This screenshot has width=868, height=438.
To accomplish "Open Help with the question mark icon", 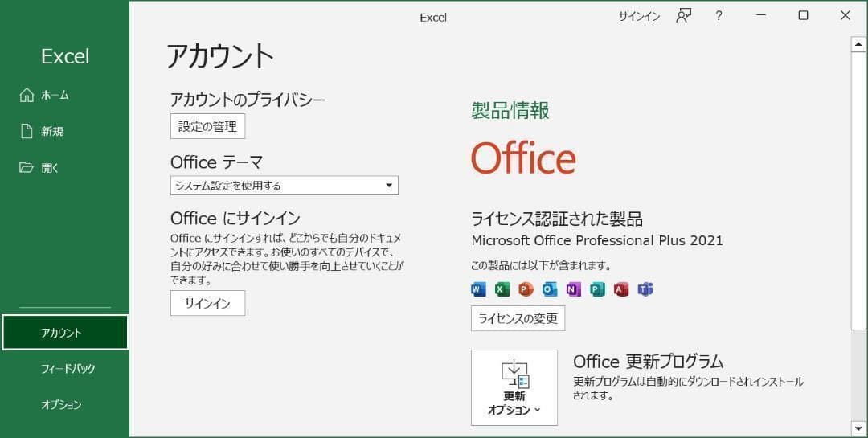I will pyautogui.click(x=719, y=16).
